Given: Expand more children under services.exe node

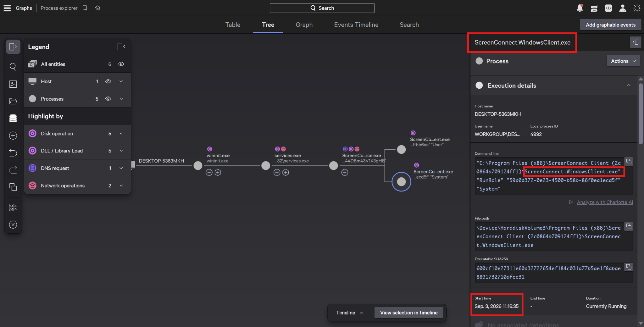Looking at the screenshot, I should [x=286, y=172].
